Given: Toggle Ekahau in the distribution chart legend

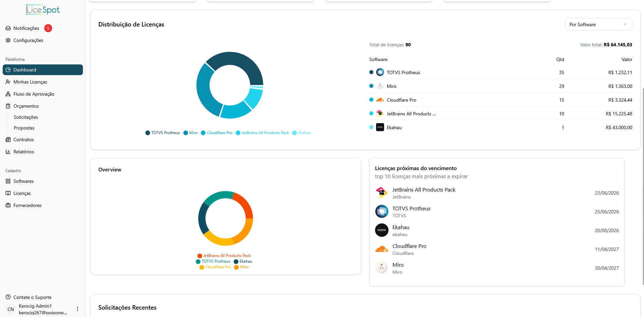Looking at the screenshot, I should click(302, 133).
